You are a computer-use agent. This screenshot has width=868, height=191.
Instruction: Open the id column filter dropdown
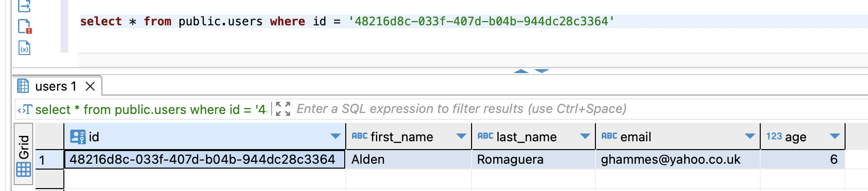pyautogui.click(x=335, y=136)
